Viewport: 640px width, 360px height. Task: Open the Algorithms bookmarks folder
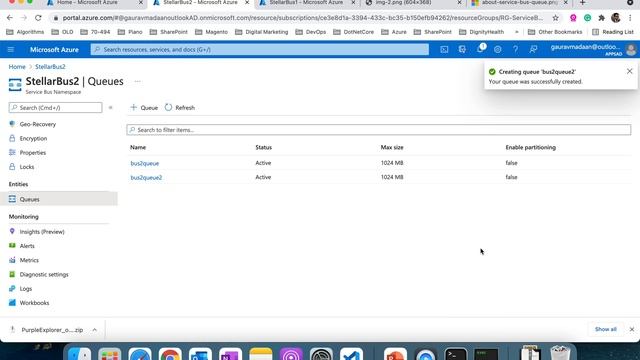25,32
